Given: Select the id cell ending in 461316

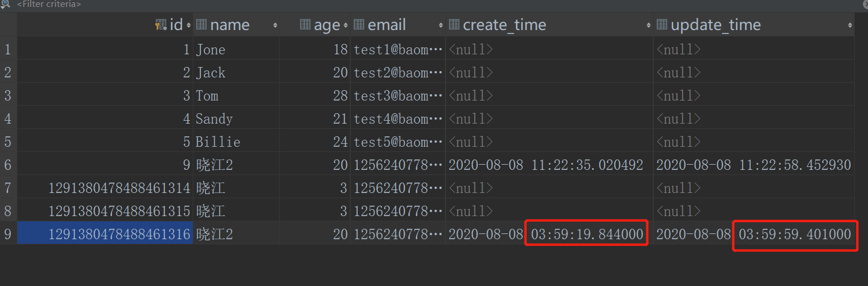Looking at the screenshot, I should click(x=105, y=234).
